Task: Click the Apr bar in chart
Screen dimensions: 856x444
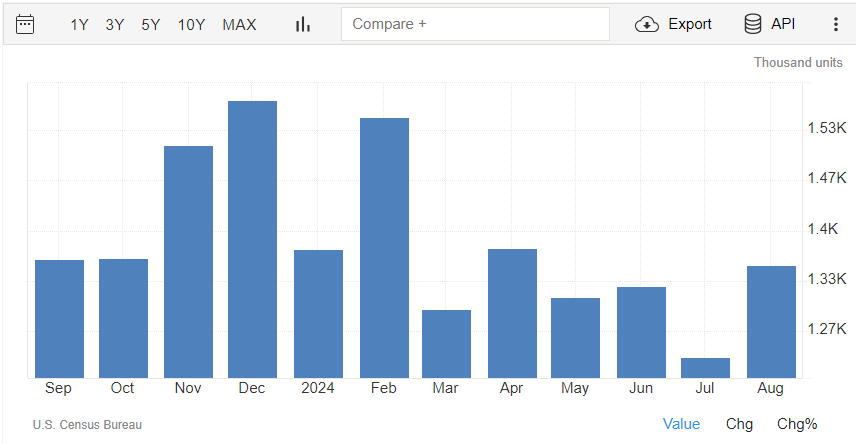Action: [x=512, y=313]
